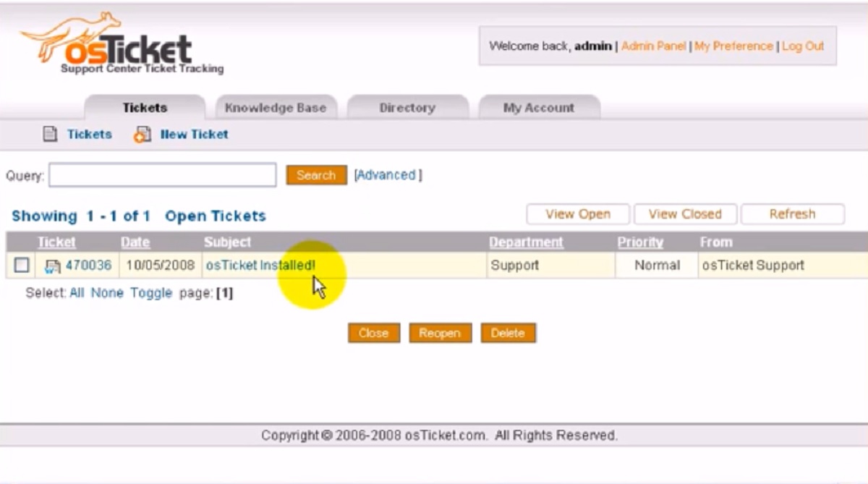Click the Toggle selection link
Screen dimensions: 868x484
[x=151, y=293]
